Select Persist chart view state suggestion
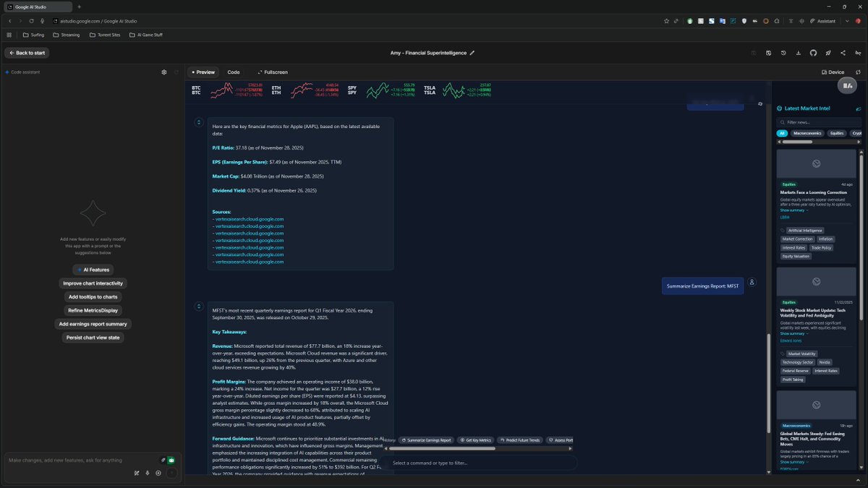 [x=93, y=338]
